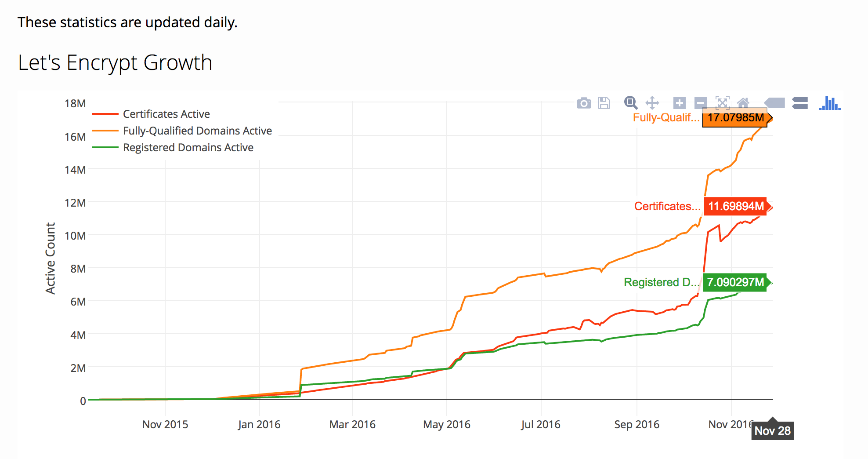Click the 6M y-axis tick label

(78, 302)
